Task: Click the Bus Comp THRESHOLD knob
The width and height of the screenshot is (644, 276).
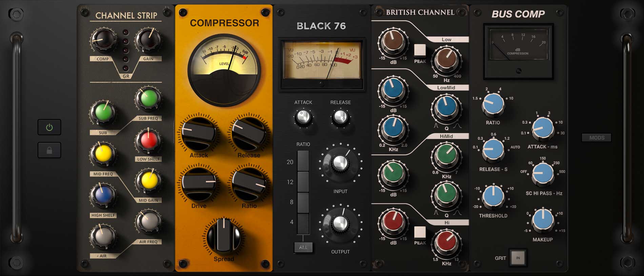Action: pos(493,196)
